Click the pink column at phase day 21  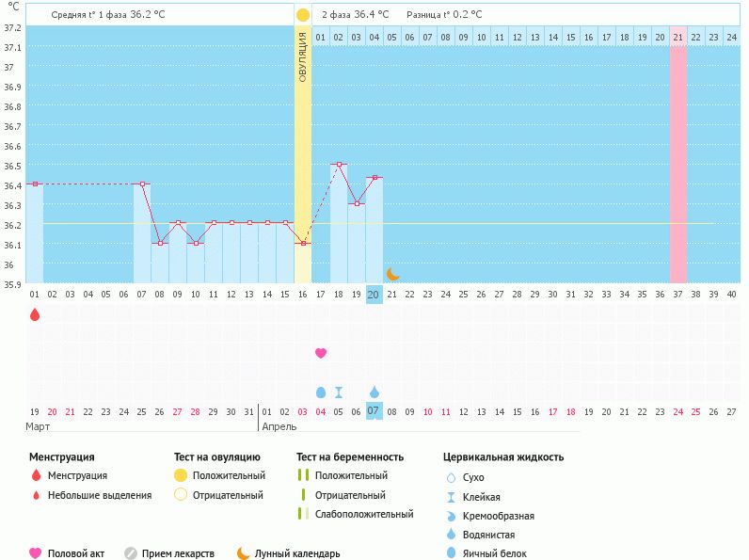pos(677,160)
